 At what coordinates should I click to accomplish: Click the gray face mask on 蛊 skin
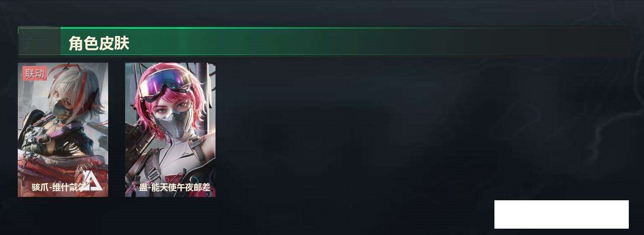pos(170,124)
